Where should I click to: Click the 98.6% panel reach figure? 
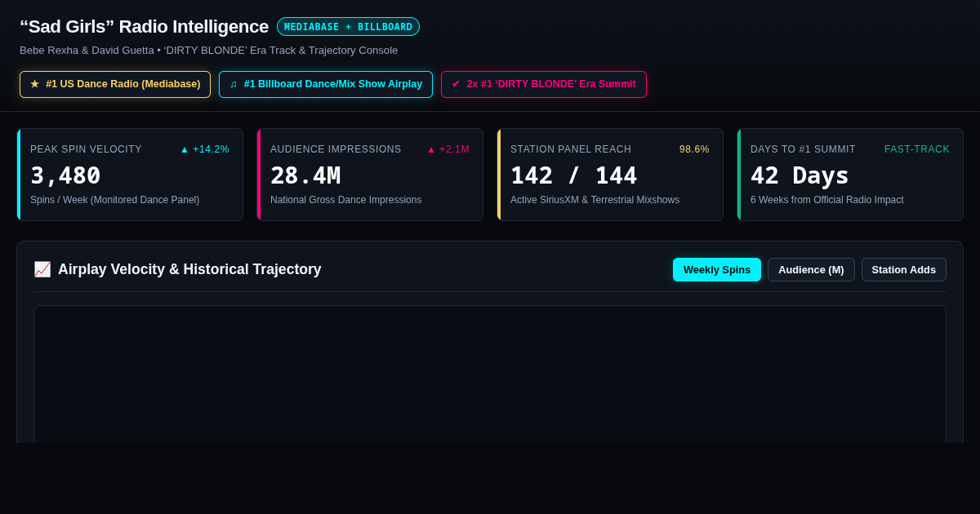(x=694, y=149)
